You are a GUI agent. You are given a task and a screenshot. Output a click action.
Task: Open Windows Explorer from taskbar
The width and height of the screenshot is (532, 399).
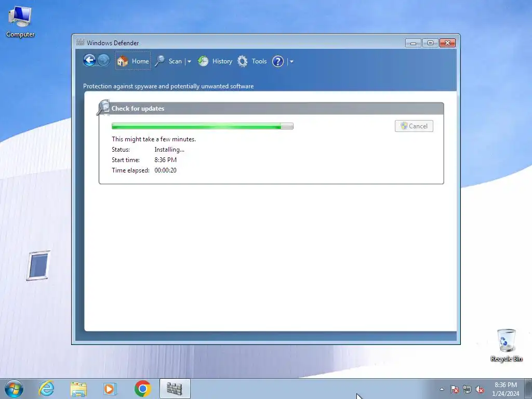click(78, 389)
